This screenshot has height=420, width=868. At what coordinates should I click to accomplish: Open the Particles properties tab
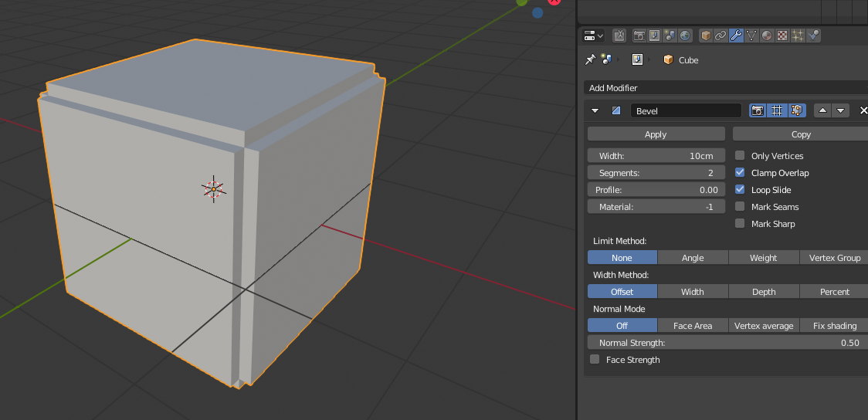pyautogui.click(x=798, y=36)
